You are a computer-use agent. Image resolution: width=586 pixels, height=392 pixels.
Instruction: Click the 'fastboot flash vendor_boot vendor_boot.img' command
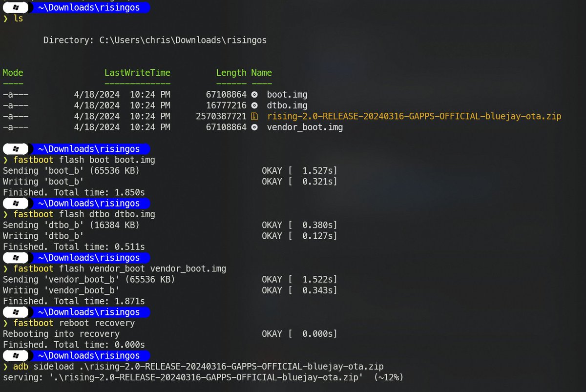click(x=120, y=268)
